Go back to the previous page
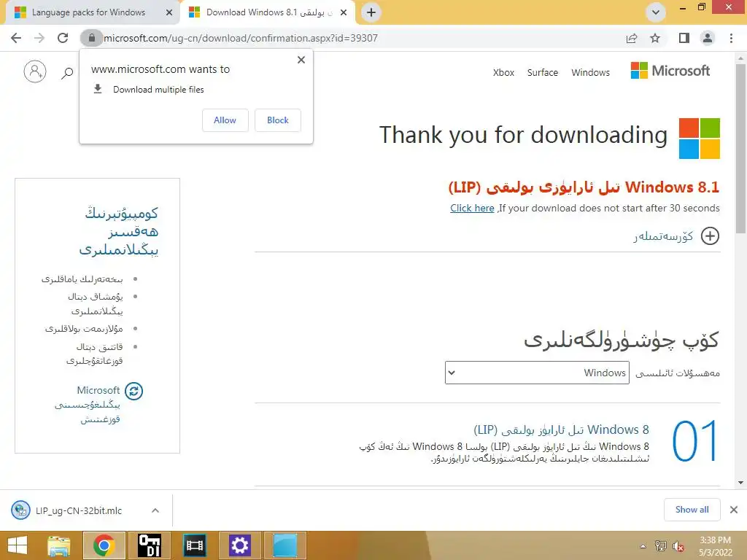The height and width of the screenshot is (560, 747). tap(16, 38)
